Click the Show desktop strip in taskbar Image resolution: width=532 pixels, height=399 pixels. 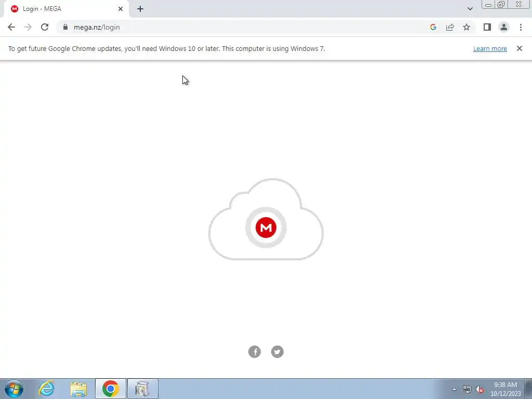(x=528, y=389)
